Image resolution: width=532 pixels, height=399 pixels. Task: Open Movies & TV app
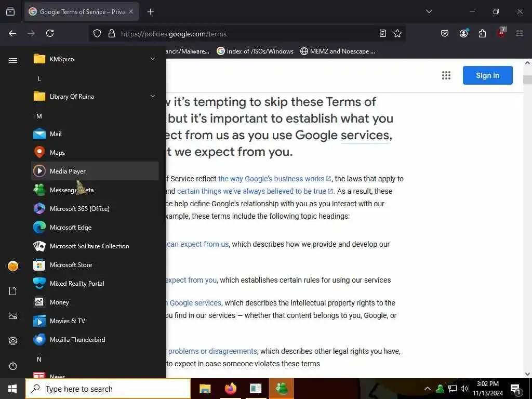(x=95, y=321)
